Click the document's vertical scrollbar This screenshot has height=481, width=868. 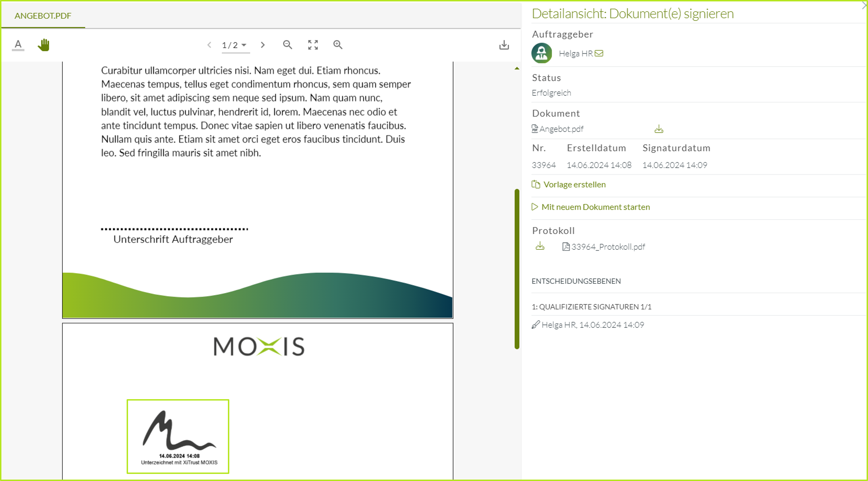pos(517,269)
